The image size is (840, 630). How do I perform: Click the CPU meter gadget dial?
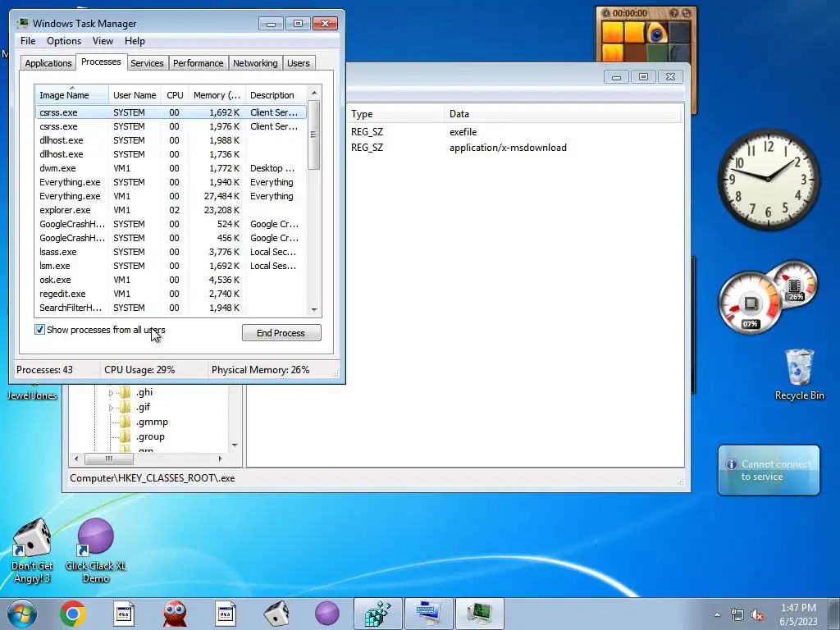750,304
